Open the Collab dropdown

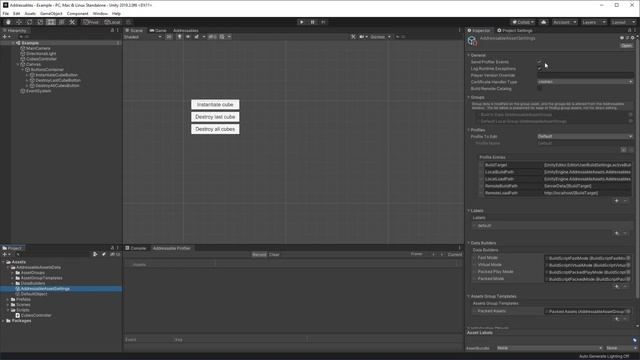(523, 22)
